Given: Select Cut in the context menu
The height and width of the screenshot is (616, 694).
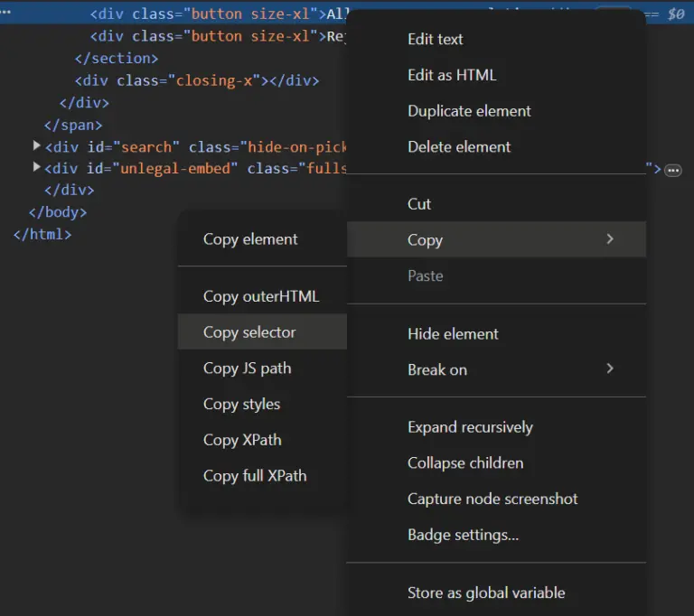Looking at the screenshot, I should (x=496, y=204).
